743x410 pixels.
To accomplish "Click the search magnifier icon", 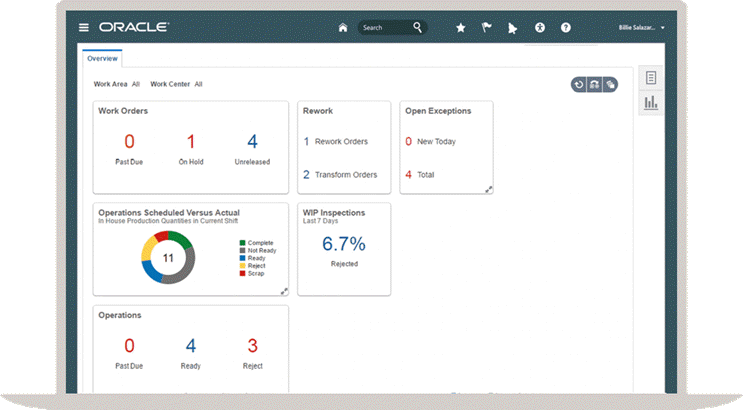I will click(418, 28).
